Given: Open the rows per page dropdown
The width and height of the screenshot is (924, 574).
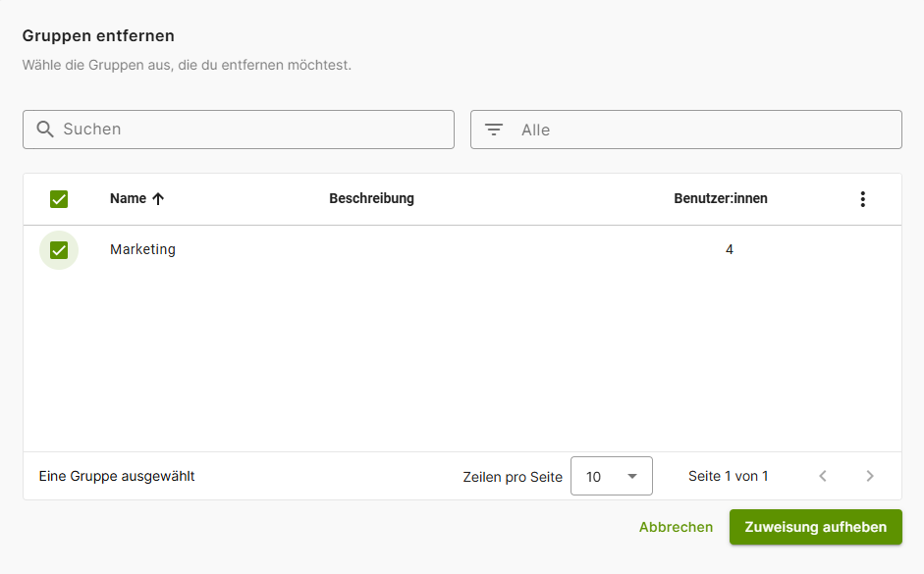Looking at the screenshot, I should coord(612,476).
